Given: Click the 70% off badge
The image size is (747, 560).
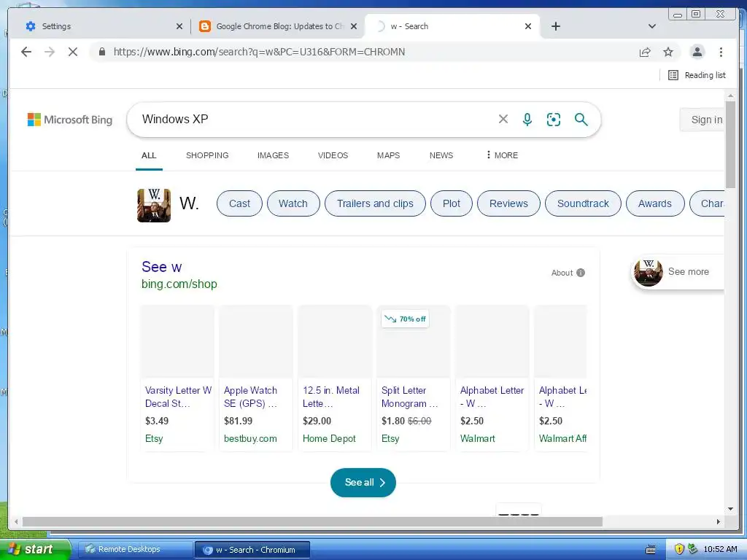Looking at the screenshot, I should tap(406, 319).
